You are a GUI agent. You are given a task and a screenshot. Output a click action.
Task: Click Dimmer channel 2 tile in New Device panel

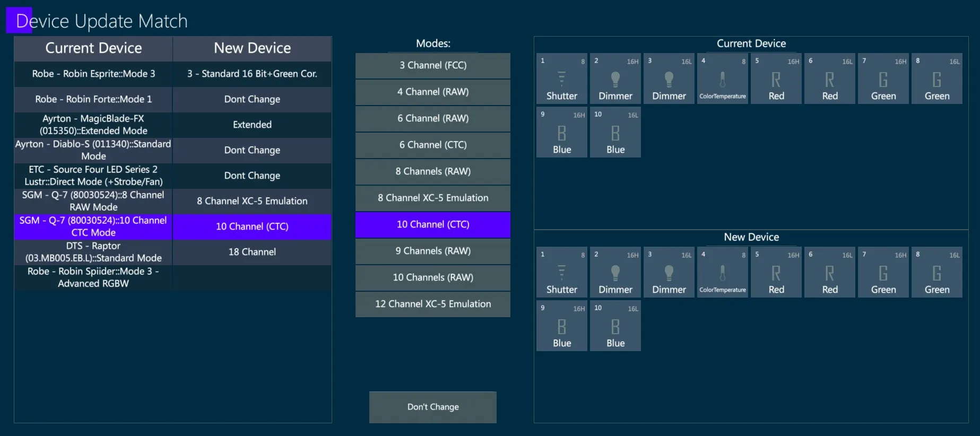615,272
